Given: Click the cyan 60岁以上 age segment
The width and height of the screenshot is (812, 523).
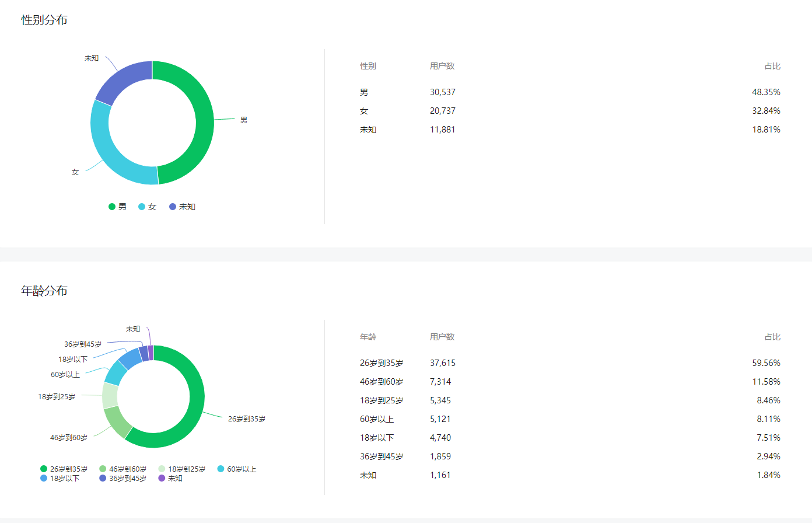Looking at the screenshot, I should pos(116,374).
